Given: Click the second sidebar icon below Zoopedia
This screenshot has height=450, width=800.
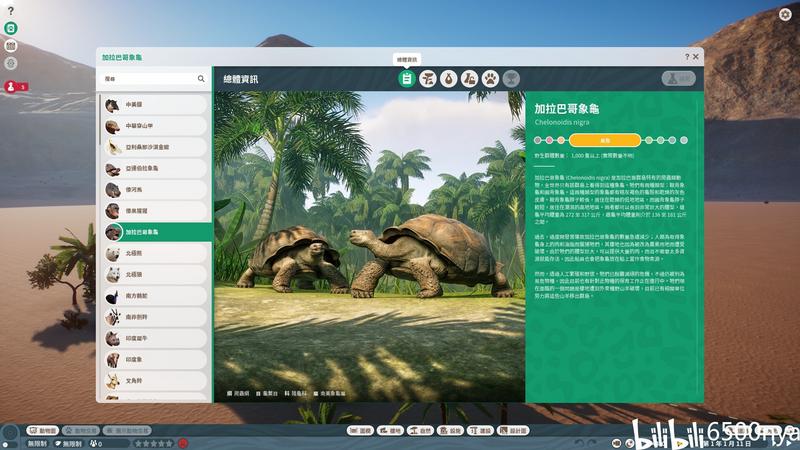Looking at the screenshot, I should tap(11, 46).
